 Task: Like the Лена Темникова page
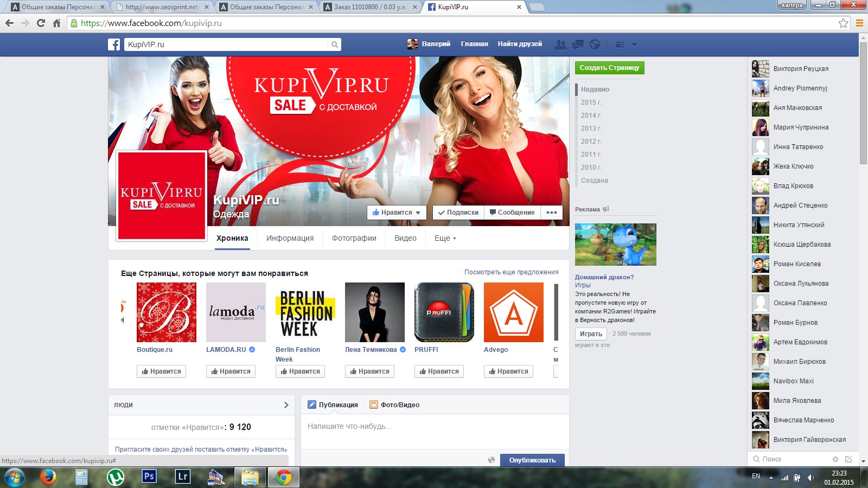click(369, 371)
